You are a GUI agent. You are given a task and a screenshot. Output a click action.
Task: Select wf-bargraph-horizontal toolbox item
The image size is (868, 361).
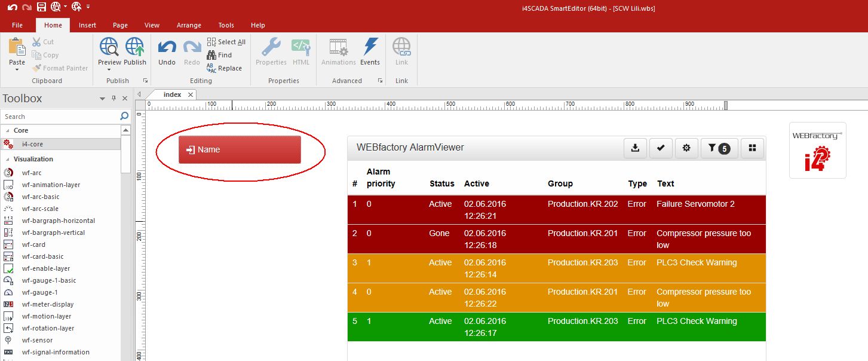pyautogui.click(x=61, y=221)
